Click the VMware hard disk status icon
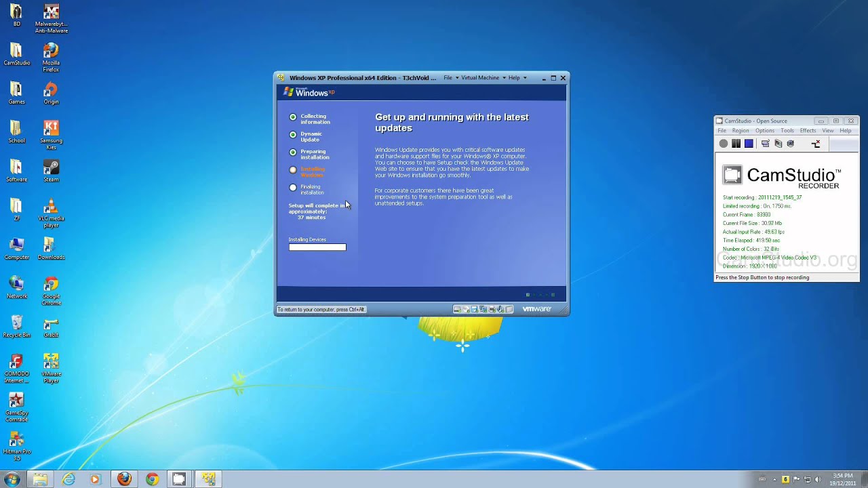 pyautogui.click(x=457, y=309)
